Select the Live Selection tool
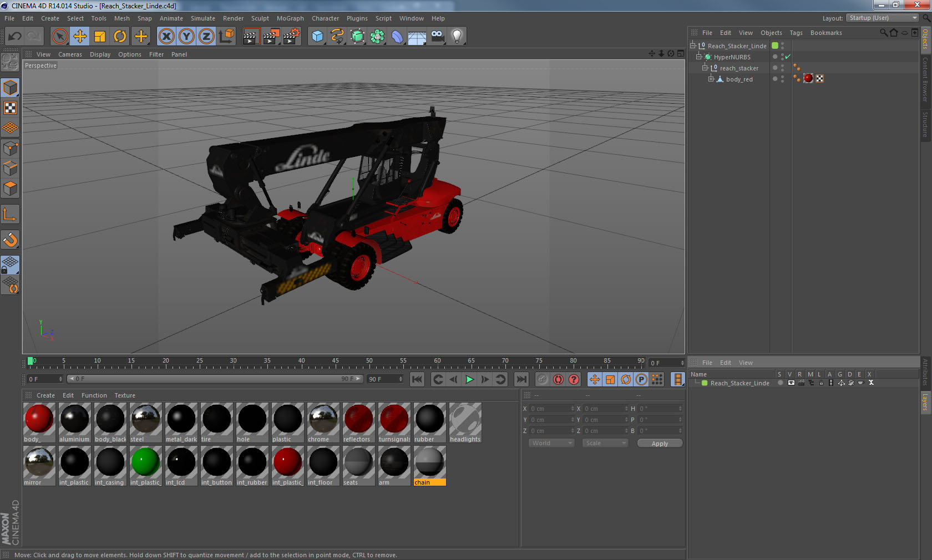 pos(59,37)
